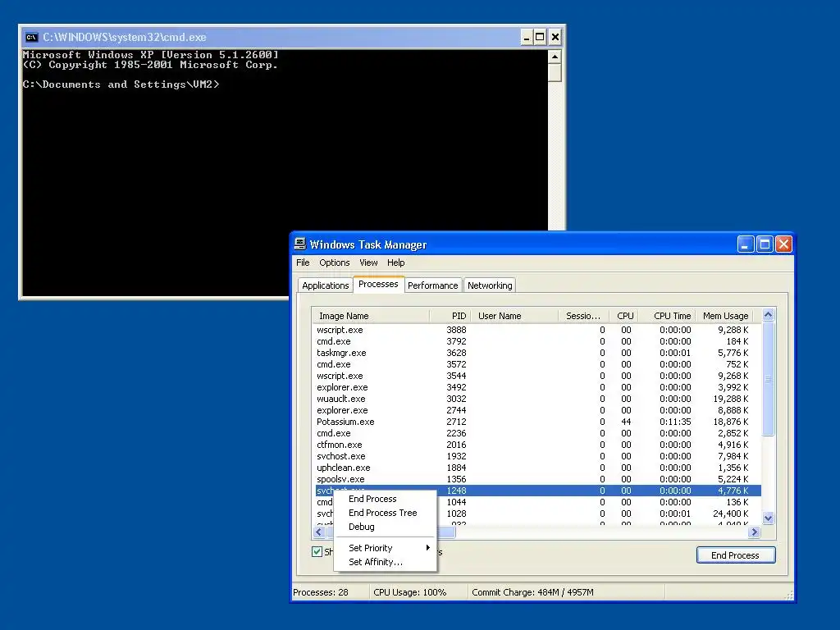840x630 pixels.
Task: Sort by Session ID column header
Action: point(583,316)
